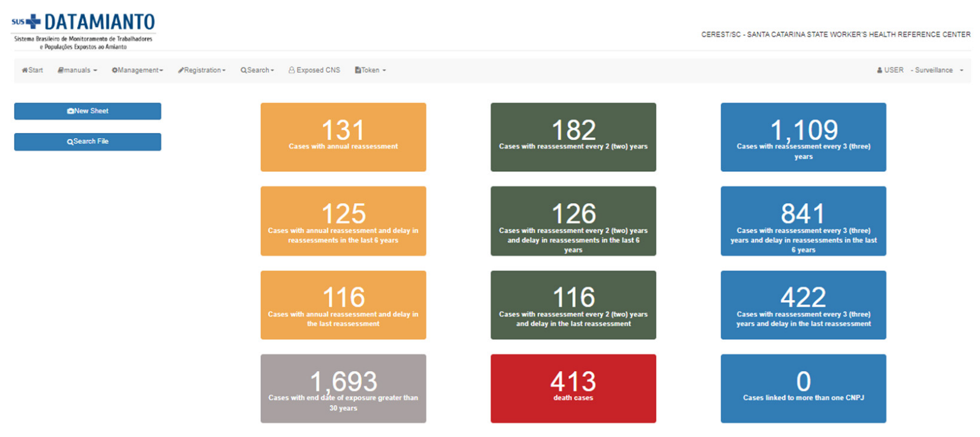The image size is (980, 437).
Task: Open the Surveillance user dropdown caret
Action: tap(961, 71)
